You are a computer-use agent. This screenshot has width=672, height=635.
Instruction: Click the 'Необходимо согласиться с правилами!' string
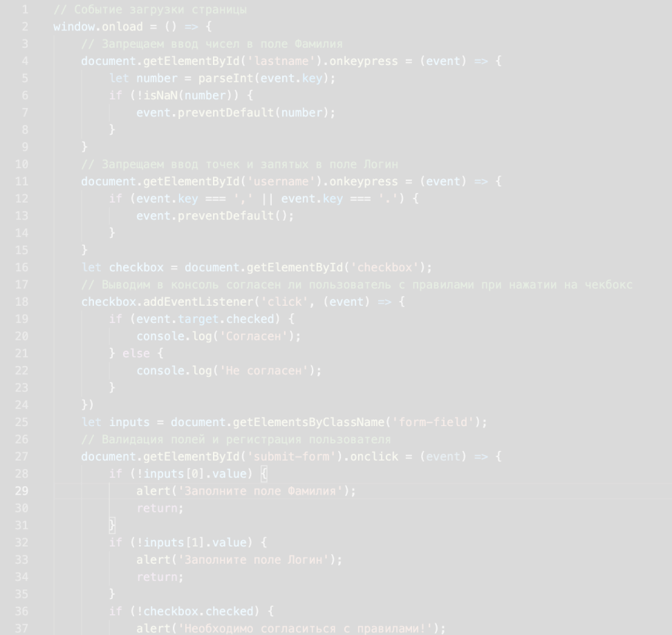click(x=304, y=628)
